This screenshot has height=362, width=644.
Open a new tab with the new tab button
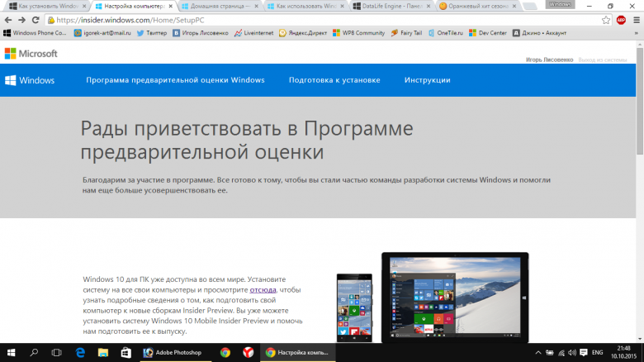point(530,6)
